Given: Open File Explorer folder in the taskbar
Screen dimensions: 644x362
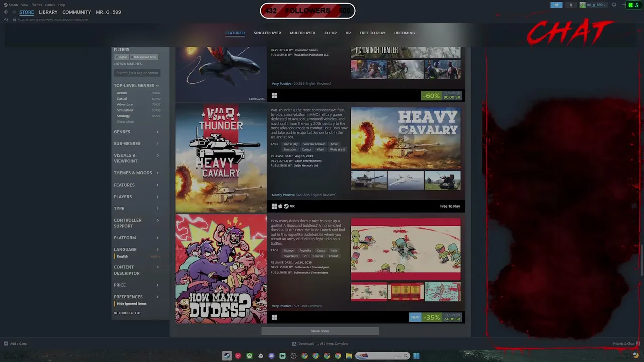Looking at the screenshot, I should 349,356.
